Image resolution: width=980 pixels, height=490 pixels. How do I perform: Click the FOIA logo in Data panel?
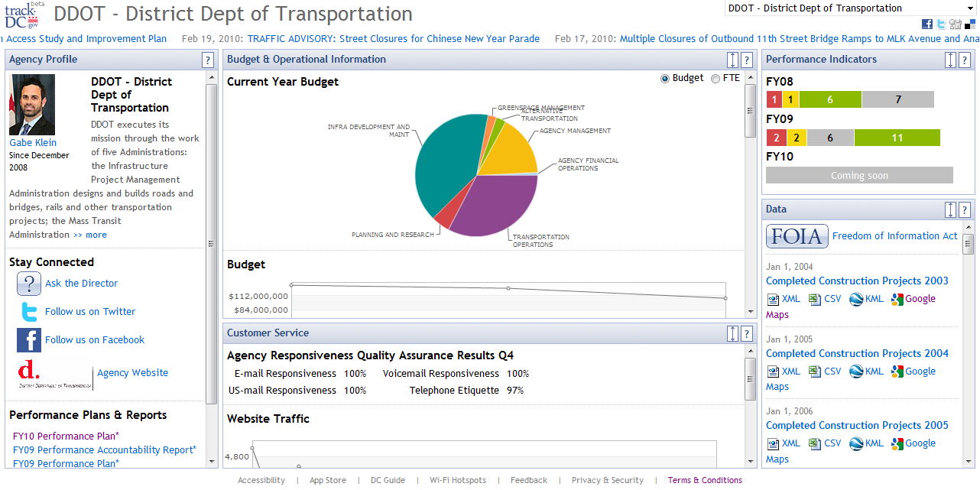[797, 236]
